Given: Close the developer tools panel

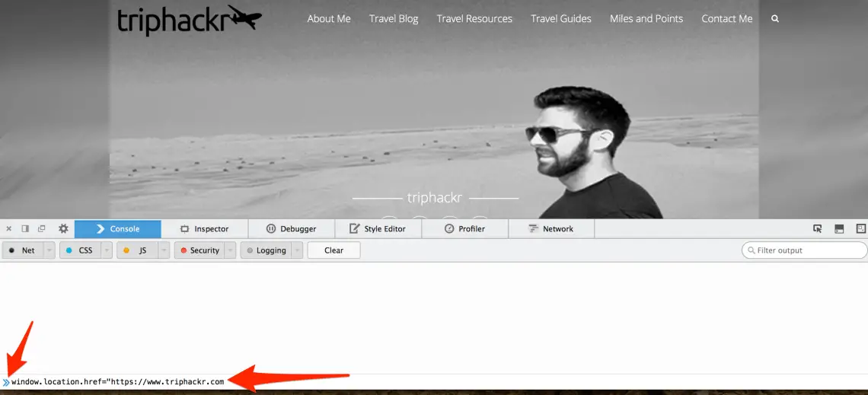Looking at the screenshot, I should pyautogui.click(x=9, y=228).
